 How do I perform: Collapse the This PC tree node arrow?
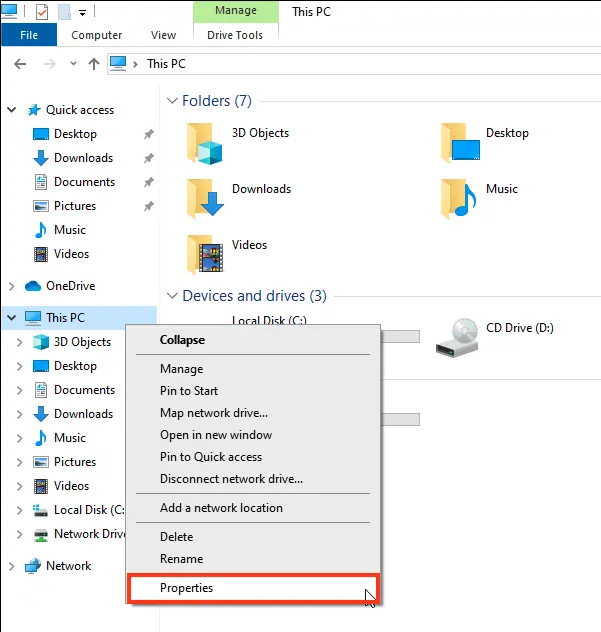pyautogui.click(x=12, y=318)
